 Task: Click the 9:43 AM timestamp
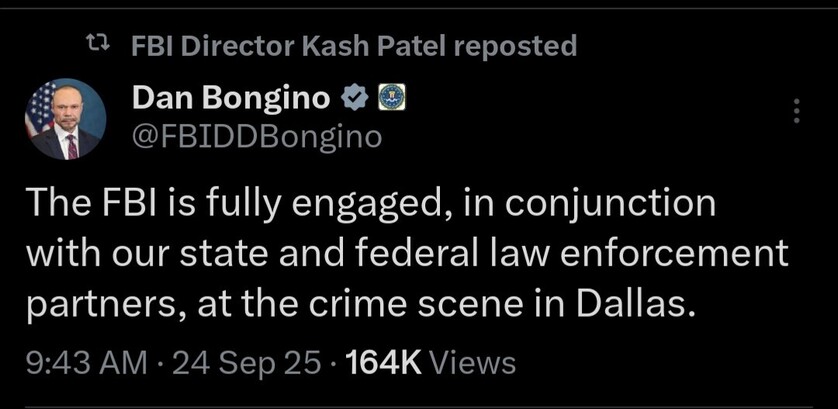pyautogui.click(x=85, y=362)
